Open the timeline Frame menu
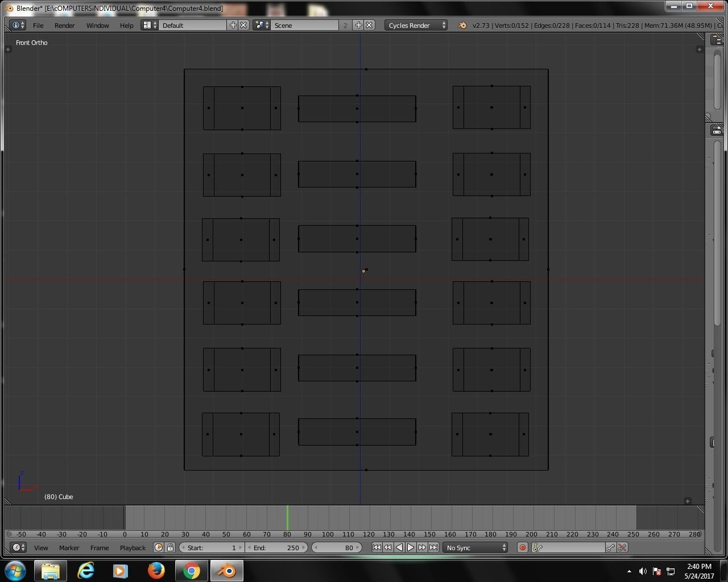The width and height of the screenshot is (728, 582). [x=100, y=547]
